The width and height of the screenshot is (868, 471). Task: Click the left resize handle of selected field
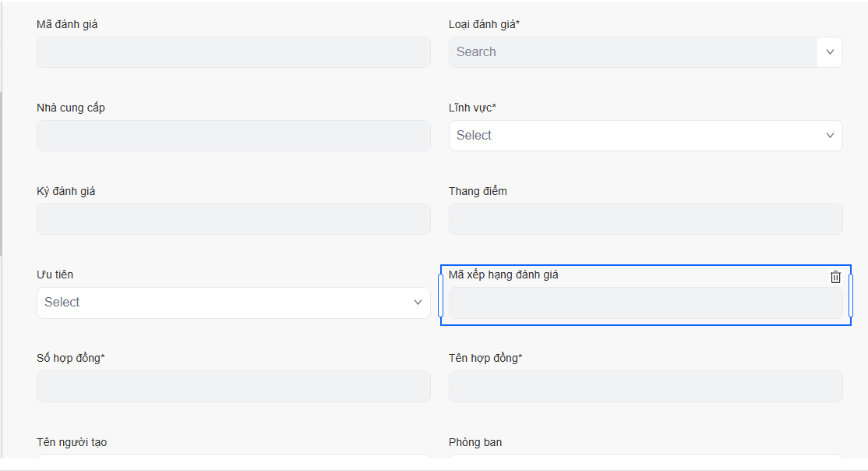(441, 296)
